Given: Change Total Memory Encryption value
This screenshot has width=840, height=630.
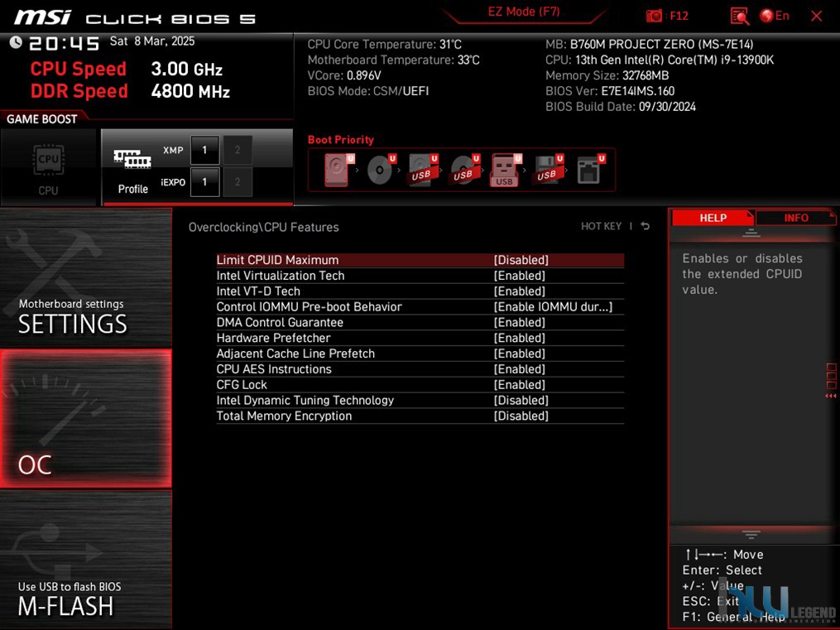Looking at the screenshot, I should tap(521, 416).
